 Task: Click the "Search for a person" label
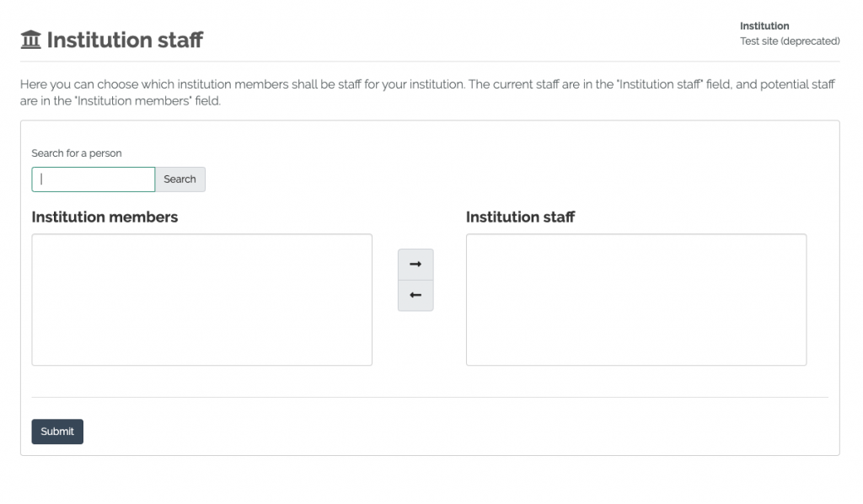point(77,153)
